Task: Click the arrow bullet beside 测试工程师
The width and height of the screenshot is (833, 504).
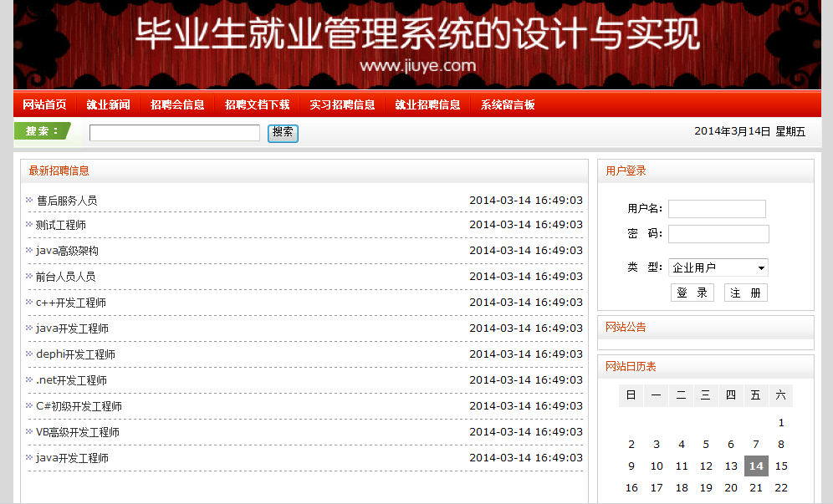Action: (29, 225)
